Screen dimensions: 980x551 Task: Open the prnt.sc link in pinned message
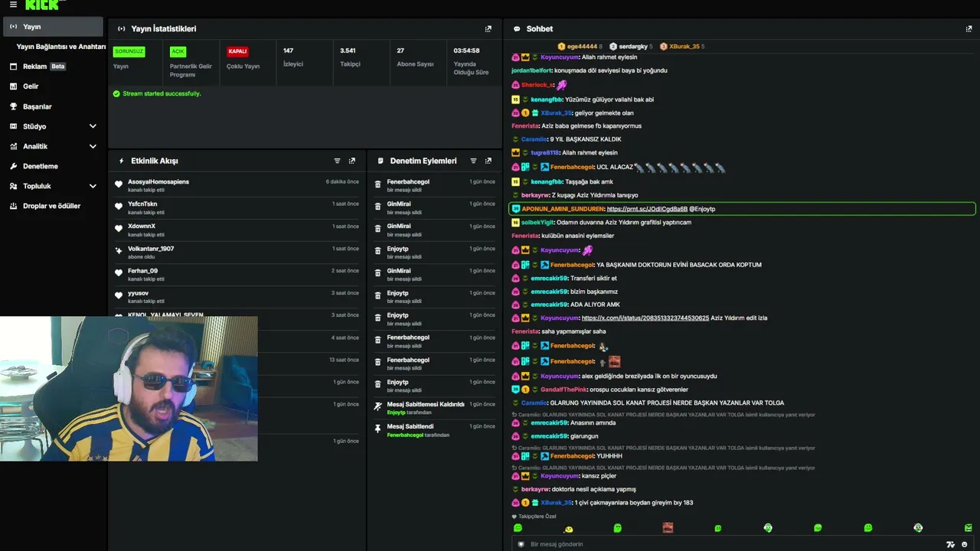coord(647,209)
